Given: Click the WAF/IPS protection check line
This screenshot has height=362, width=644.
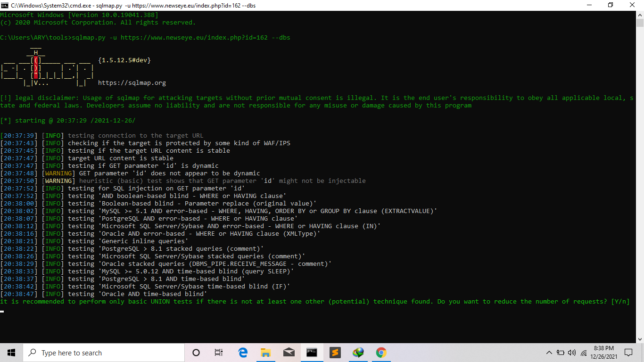Looking at the screenshot, I should (x=145, y=143).
